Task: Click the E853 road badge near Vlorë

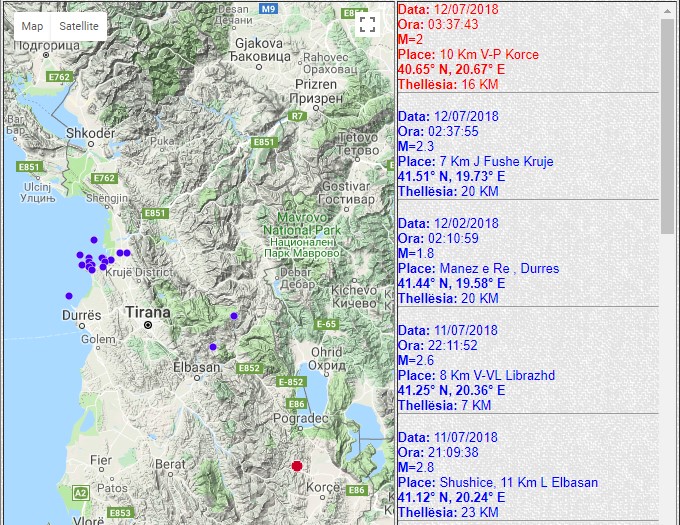Action: click(120, 513)
